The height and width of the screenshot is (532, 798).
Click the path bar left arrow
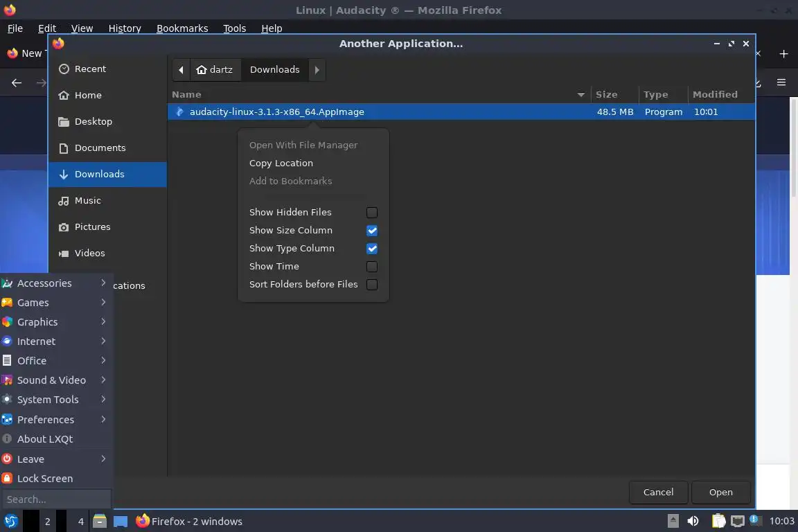(x=181, y=70)
